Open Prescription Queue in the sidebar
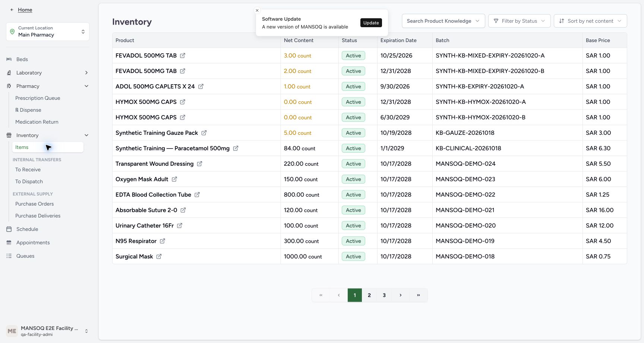Image resolution: width=644 pixels, height=343 pixels. [38, 98]
